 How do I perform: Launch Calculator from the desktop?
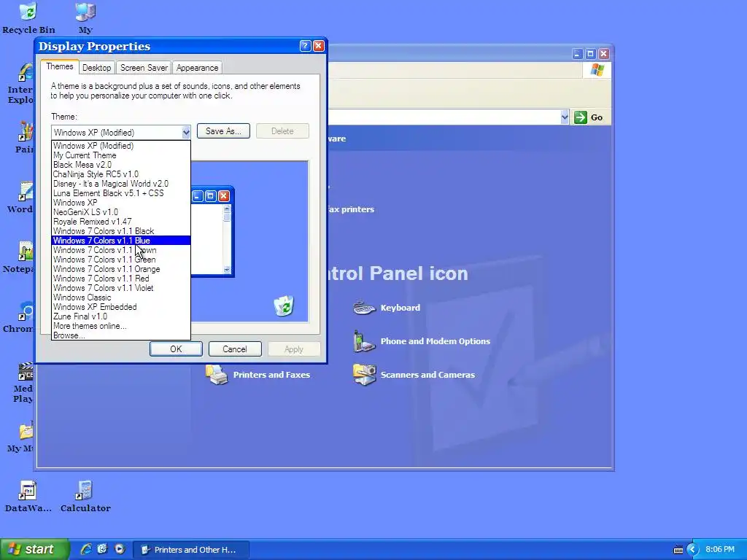point(85,497)
